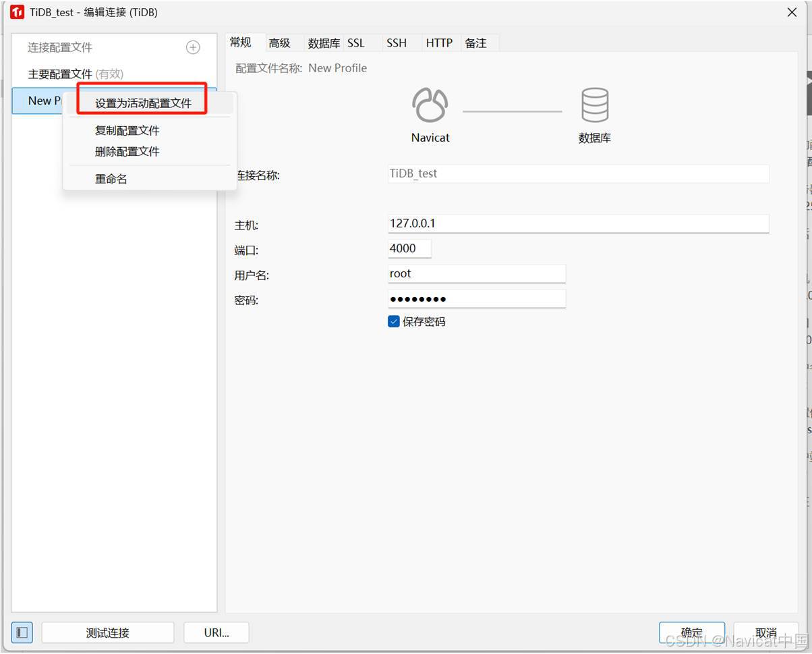
Task: Select 主要配置文件 (有效) profile
Action: [x=114, y=74]
